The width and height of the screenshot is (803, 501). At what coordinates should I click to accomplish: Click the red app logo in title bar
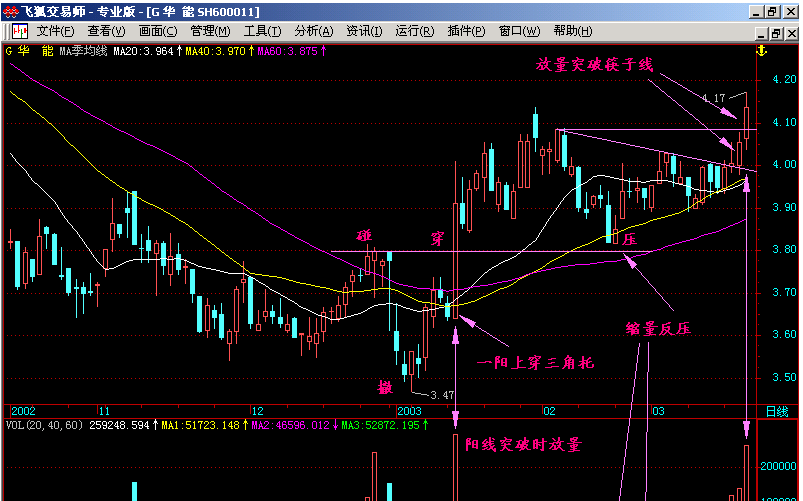10,12
